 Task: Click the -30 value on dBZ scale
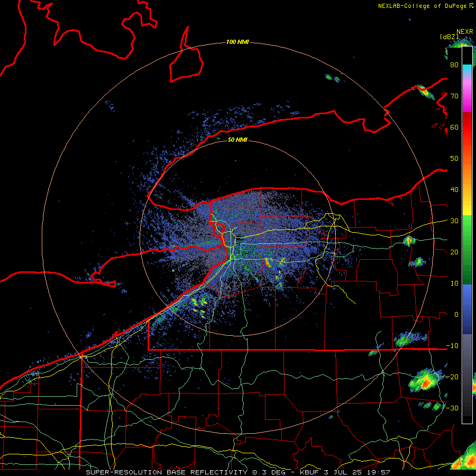pyautogui.click(x=452, y=408)
